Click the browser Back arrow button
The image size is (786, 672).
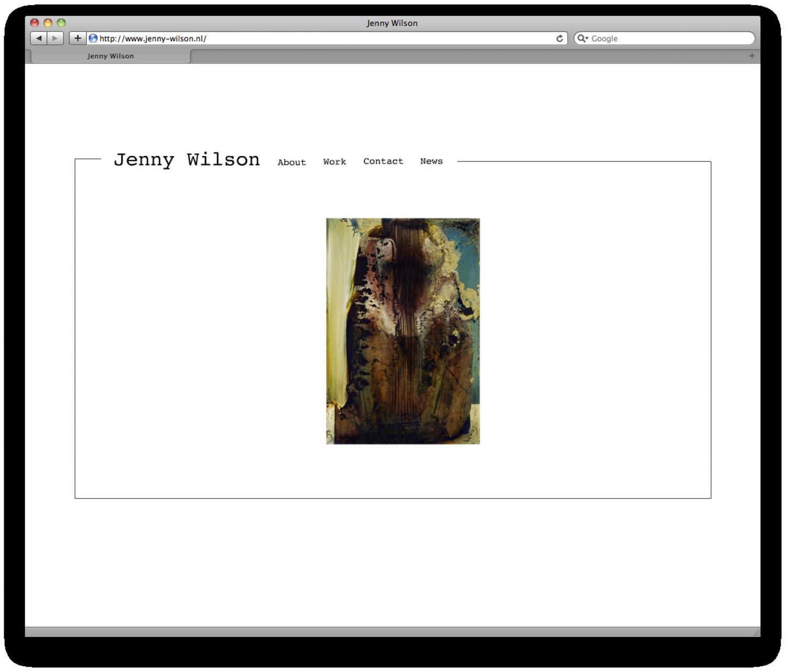[39, 38]
